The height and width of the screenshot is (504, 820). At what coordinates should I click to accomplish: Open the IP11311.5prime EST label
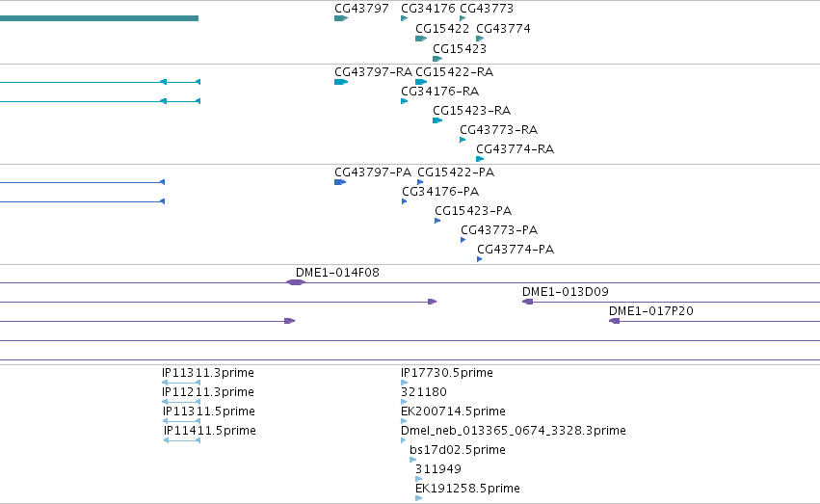tap(209, 411)
